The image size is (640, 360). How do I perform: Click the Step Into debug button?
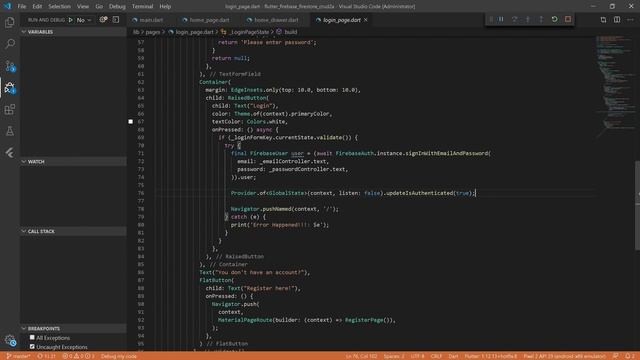coord(528,19)
